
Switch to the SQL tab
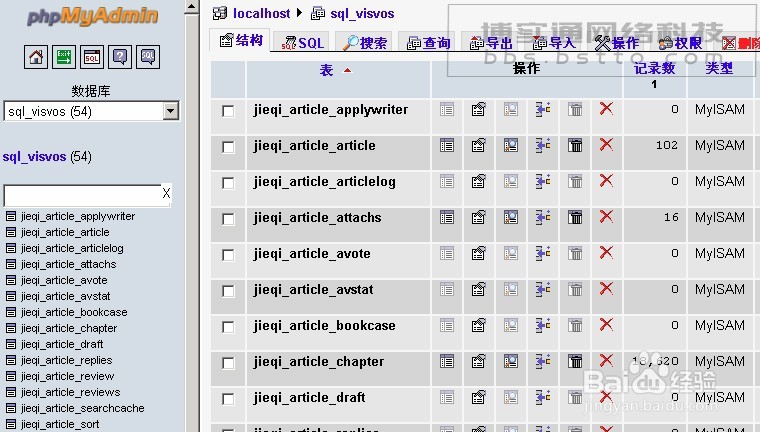[302, 43]
